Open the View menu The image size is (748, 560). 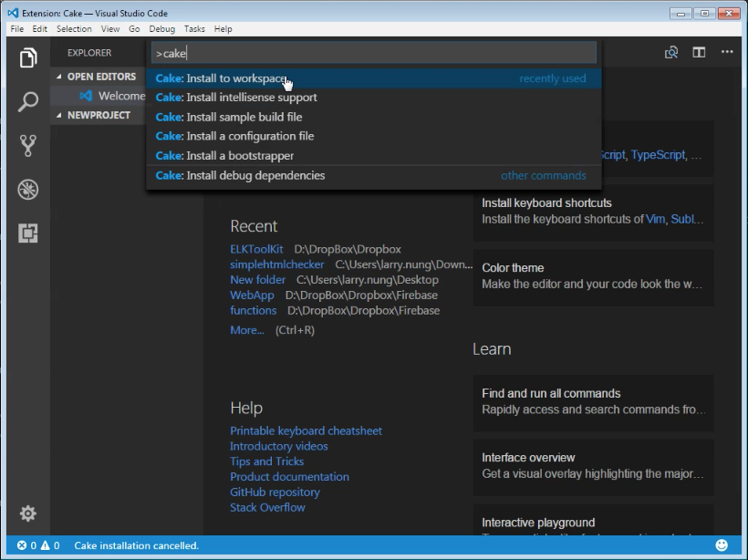110,29
